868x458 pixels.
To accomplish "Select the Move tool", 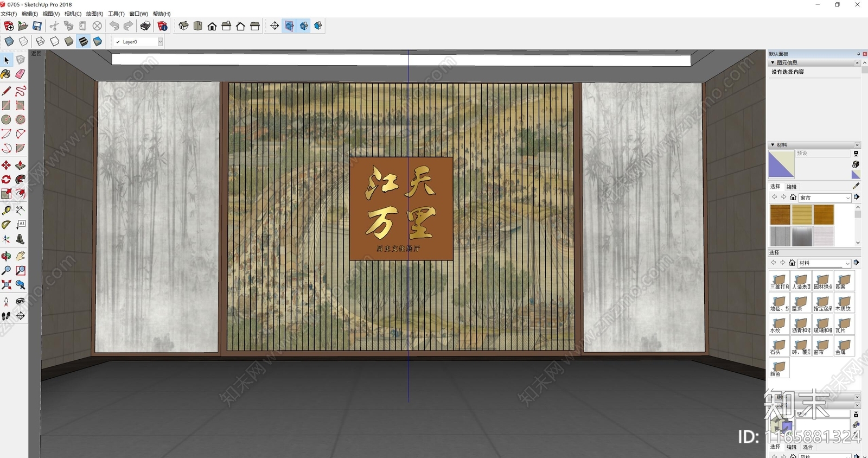I will (x=7, y=165).
